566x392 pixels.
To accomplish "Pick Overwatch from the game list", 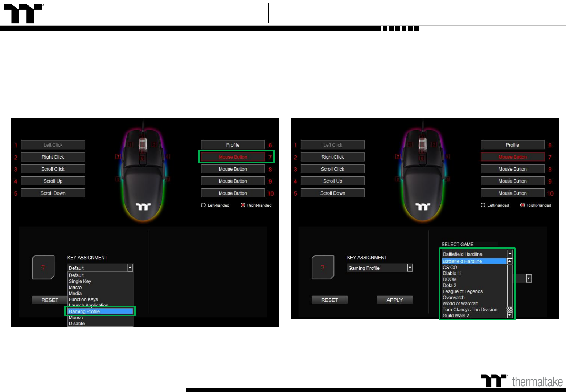I will pyautogui.click(x=454, y=297).
